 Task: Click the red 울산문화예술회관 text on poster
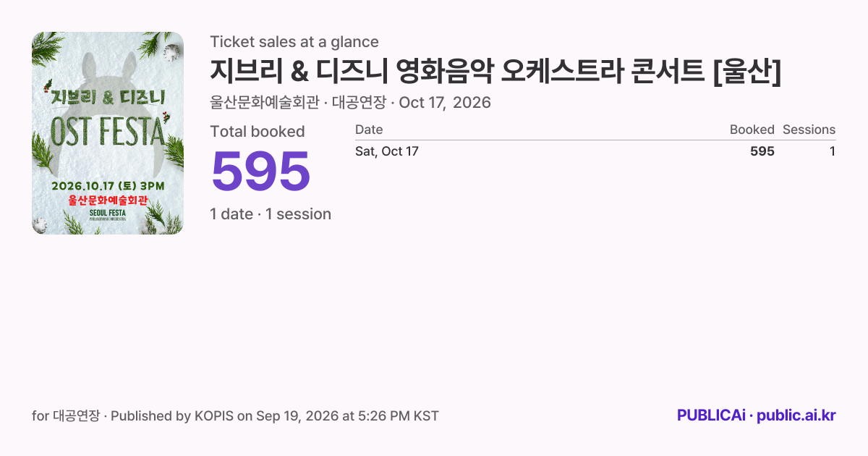click(108, 200)
